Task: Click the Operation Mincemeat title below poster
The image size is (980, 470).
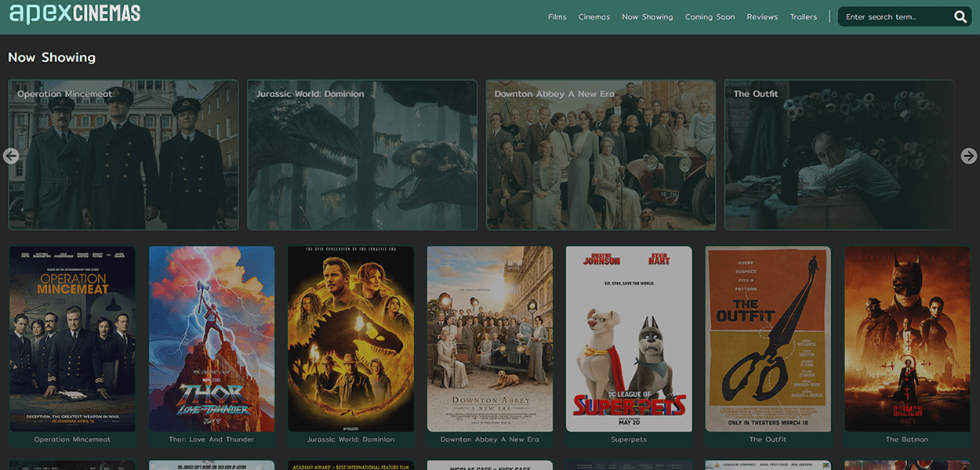Action: (73, 439)
